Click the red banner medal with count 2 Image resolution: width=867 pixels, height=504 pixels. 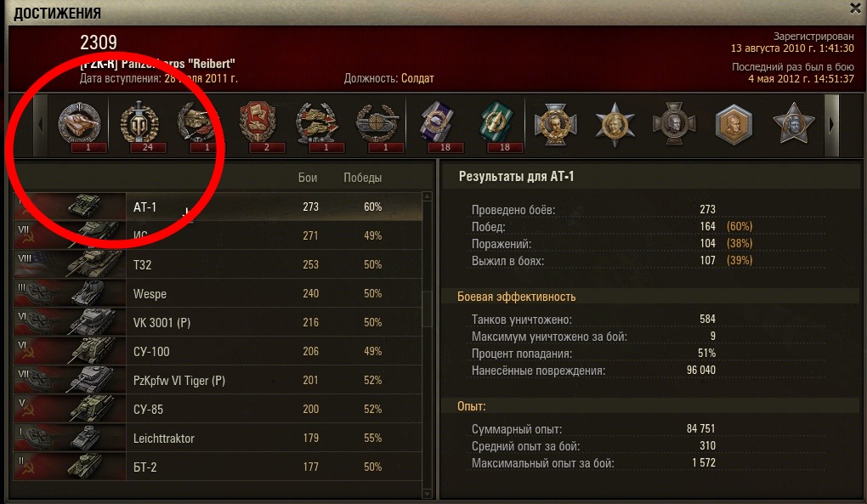click(x=258, y=126)
